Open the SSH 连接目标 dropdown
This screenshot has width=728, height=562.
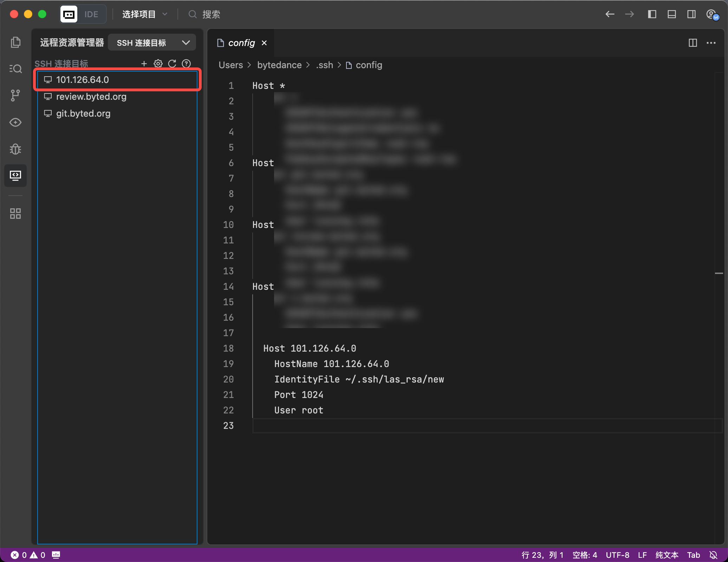click(152, 43)
